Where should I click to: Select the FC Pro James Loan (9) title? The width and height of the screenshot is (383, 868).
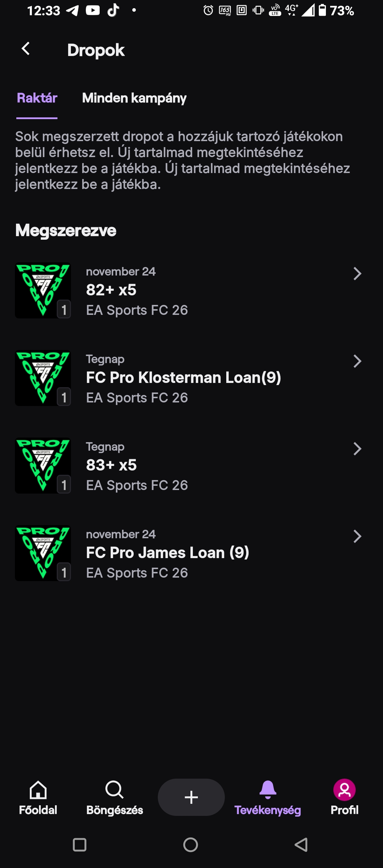tap(167, 553)
